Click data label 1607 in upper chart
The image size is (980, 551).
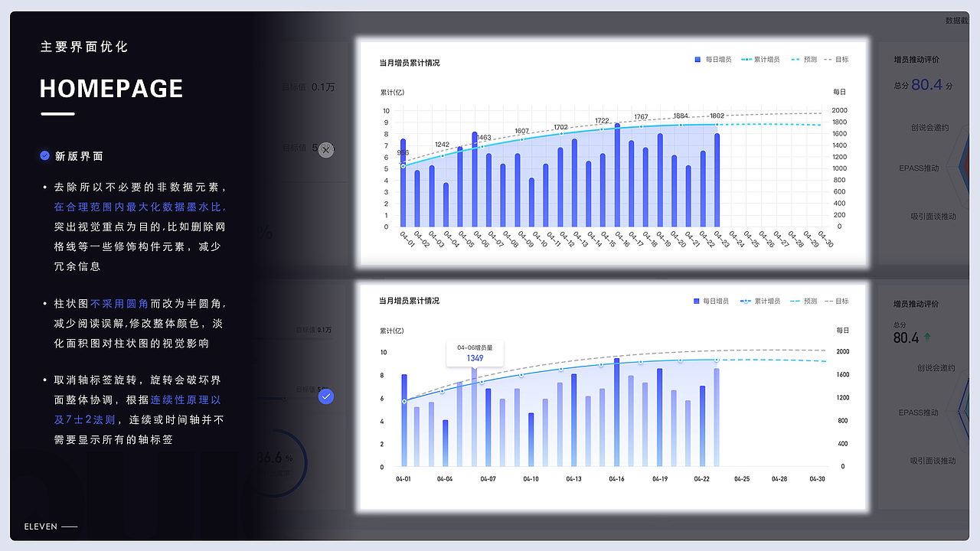click(x=521, y=132)
